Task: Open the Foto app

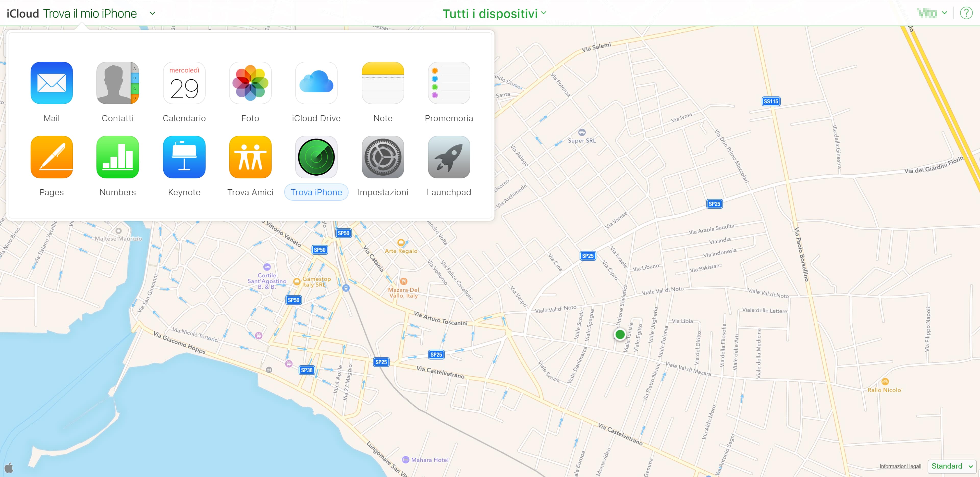Action: (x=250, y=83)
